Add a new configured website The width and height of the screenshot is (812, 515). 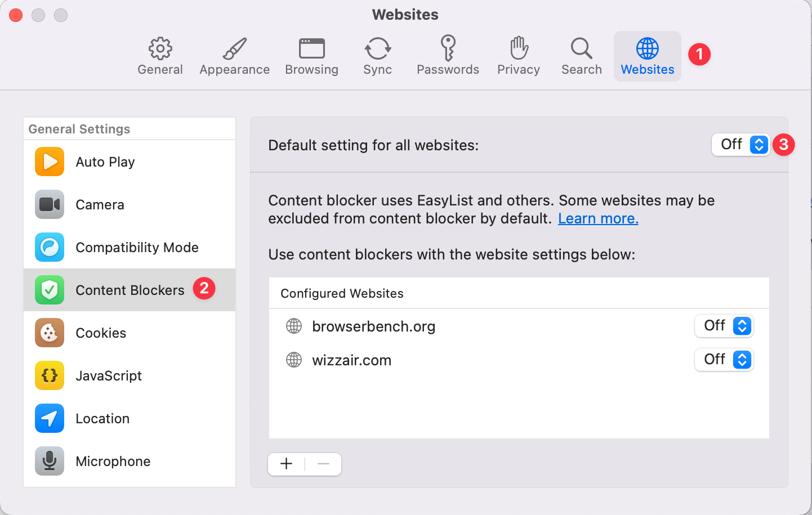click(x=286, y=464)
